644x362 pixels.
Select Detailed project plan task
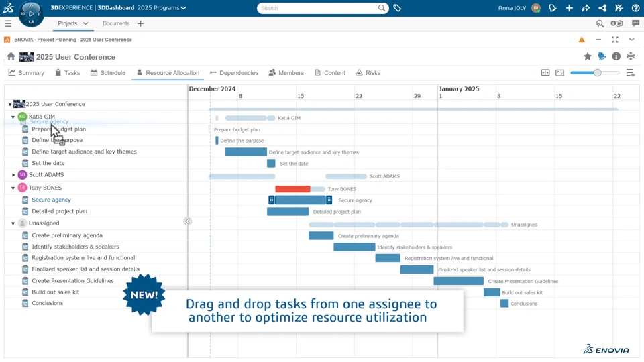tap(60, 211)
